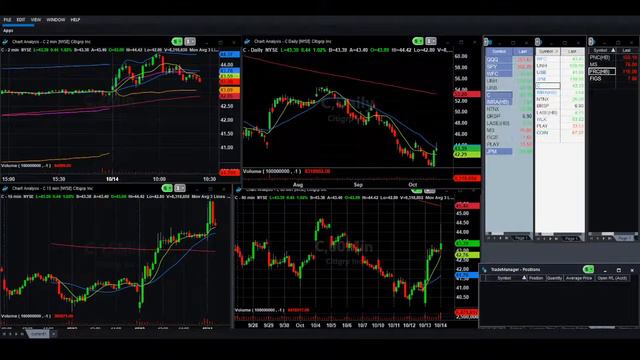The height and width of the screenshot is (360, 640).
Task: Open the WINDOW menu
Action: [56, 20]
